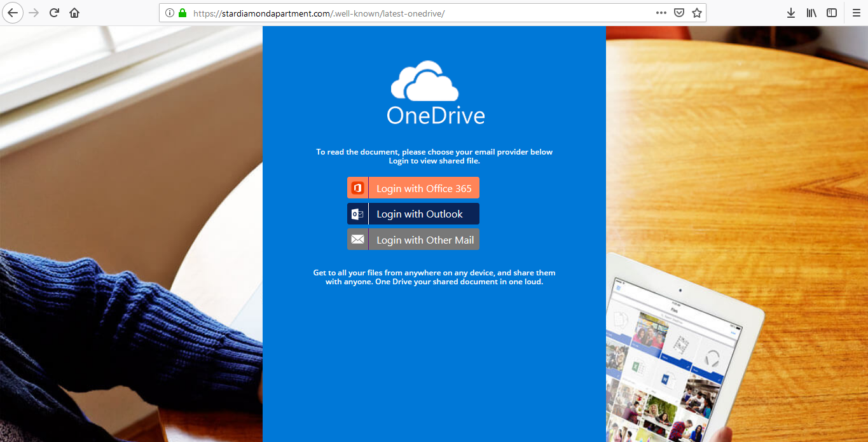Image resolution: width=868 pixels, height=442 pixels.
Task: Open the Firefox hamburger menu
Action: [856, 13]
